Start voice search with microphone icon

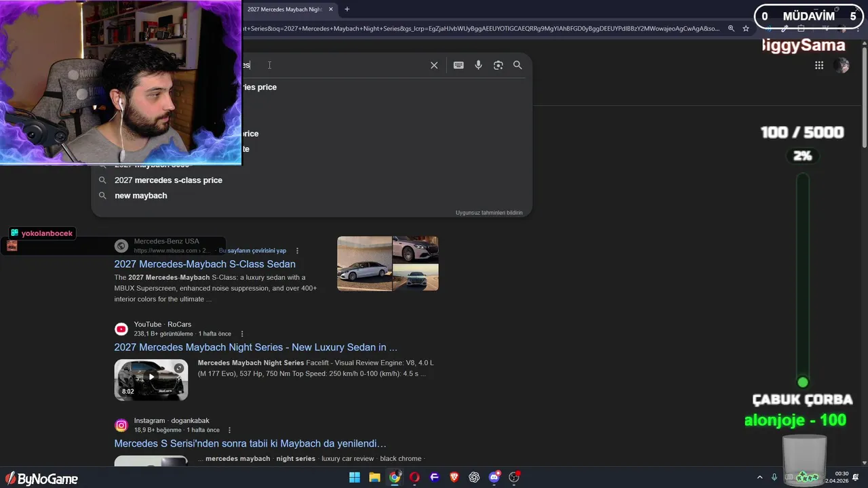pyautogui.click(x=478, y=65)
